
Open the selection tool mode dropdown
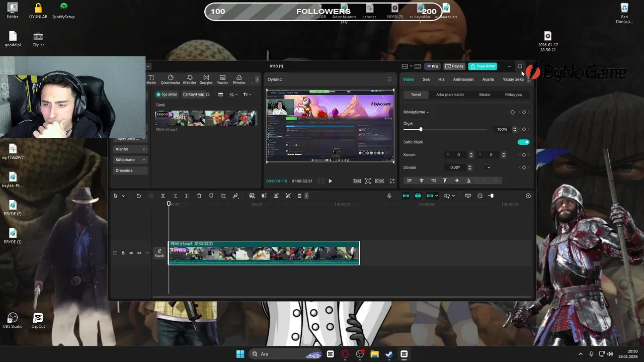pos(123,196)
